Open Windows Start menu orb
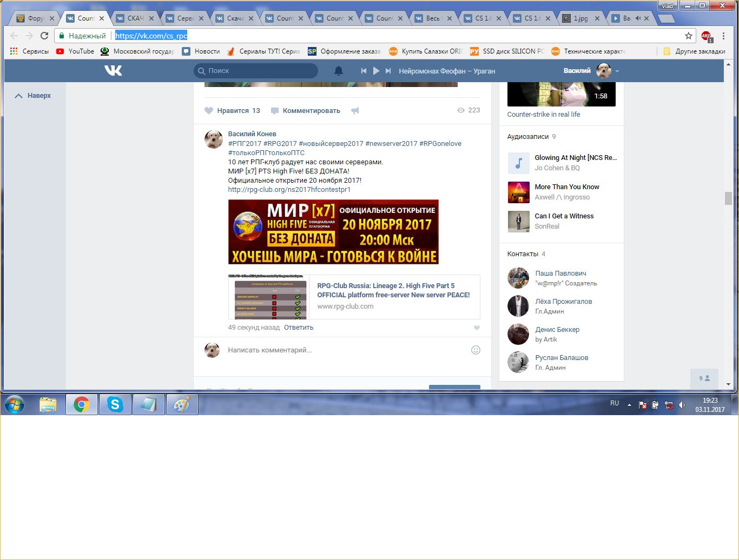The height and width of the screenshot is (560, 739). tap(15, 404)
